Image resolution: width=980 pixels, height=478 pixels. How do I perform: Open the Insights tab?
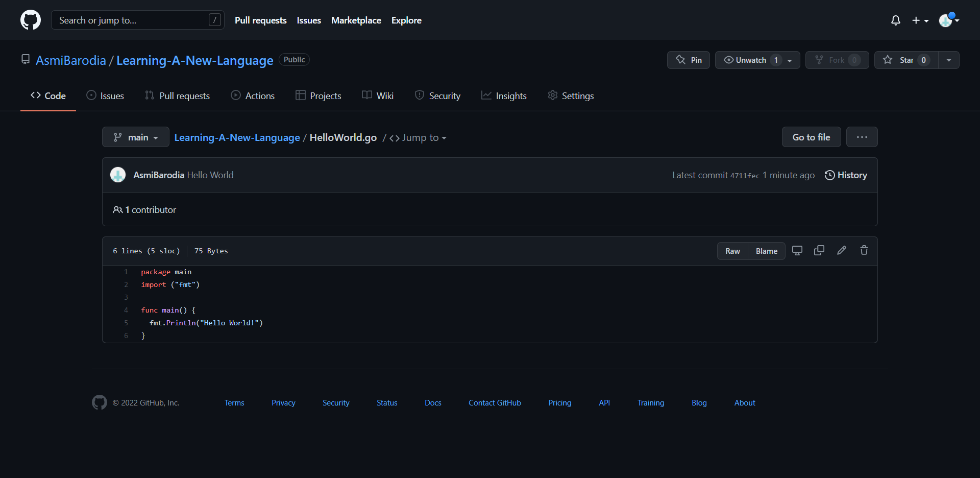tap(504, 95)
